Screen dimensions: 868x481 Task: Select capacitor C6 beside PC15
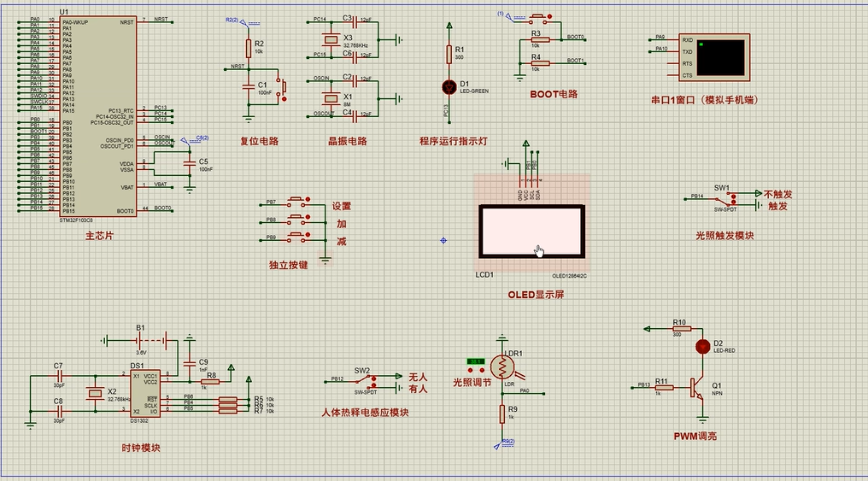[355, 56]
